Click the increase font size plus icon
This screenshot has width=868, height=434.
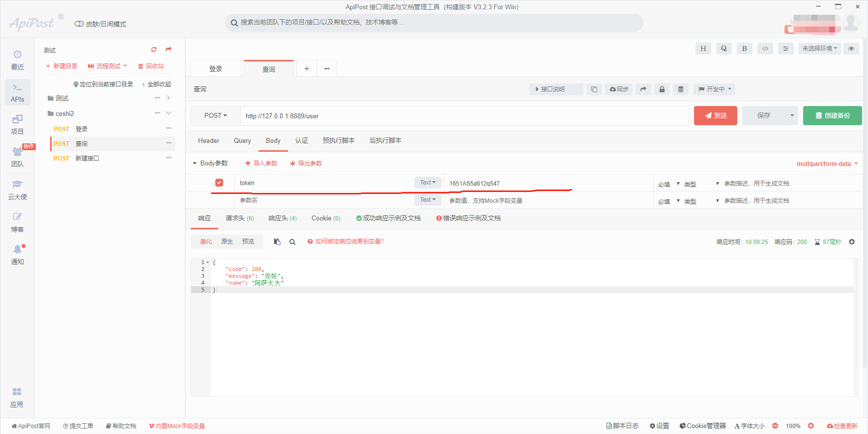811,426
